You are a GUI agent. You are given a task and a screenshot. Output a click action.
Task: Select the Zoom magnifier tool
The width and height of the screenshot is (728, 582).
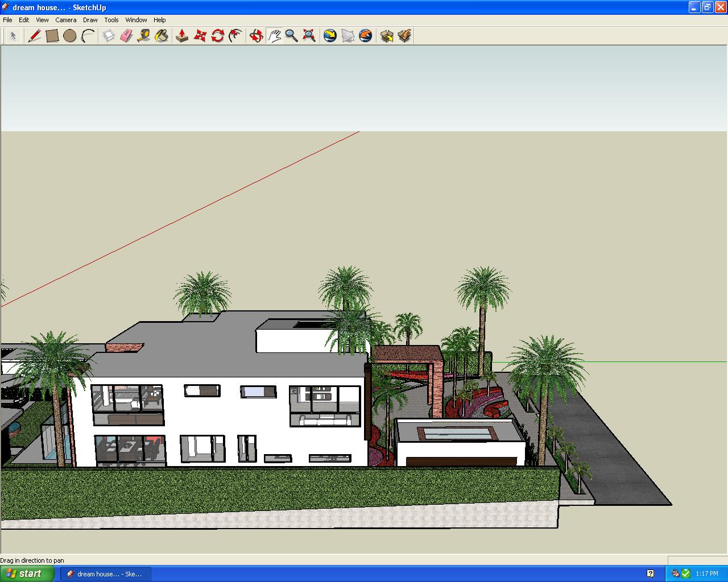tap(292, 35)
